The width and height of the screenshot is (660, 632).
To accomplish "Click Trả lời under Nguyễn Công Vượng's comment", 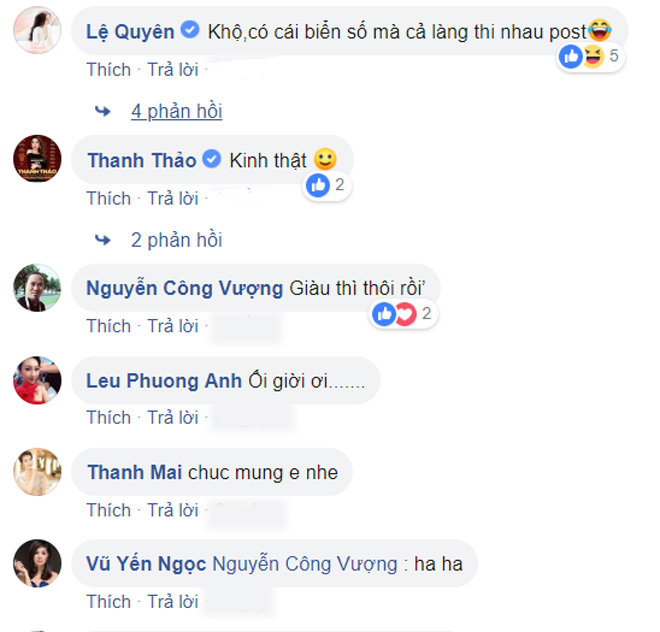I will coord(173,326).
